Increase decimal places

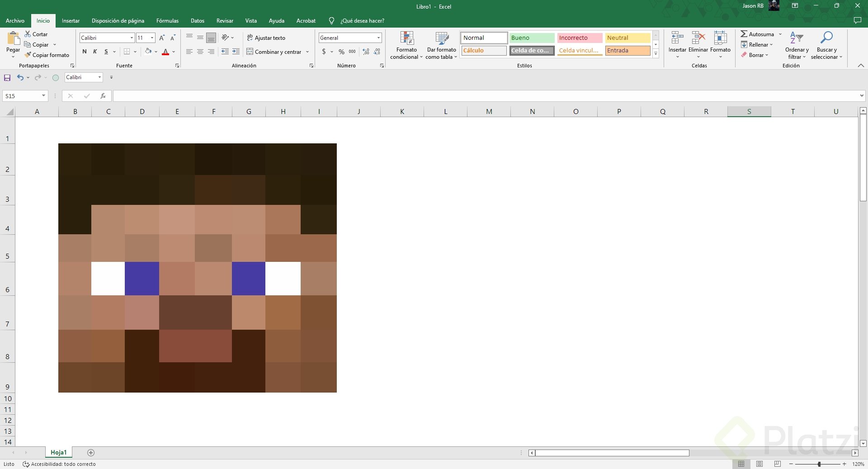point(366,52)
